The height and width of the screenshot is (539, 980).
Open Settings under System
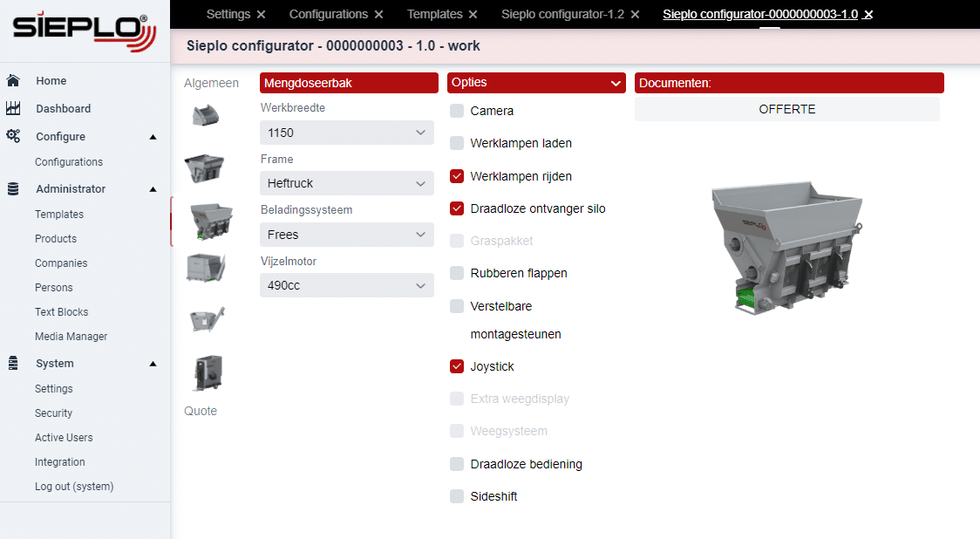point(54,388)
